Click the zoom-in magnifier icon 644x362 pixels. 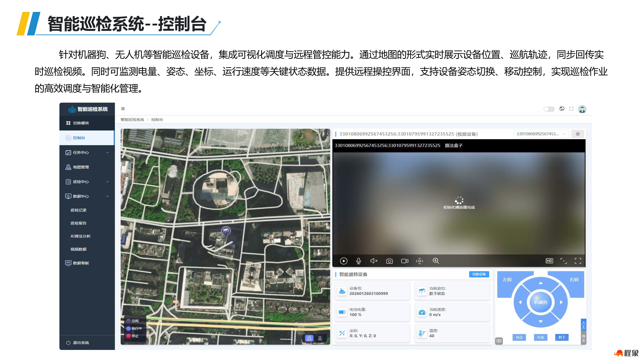tap(436, 261)
